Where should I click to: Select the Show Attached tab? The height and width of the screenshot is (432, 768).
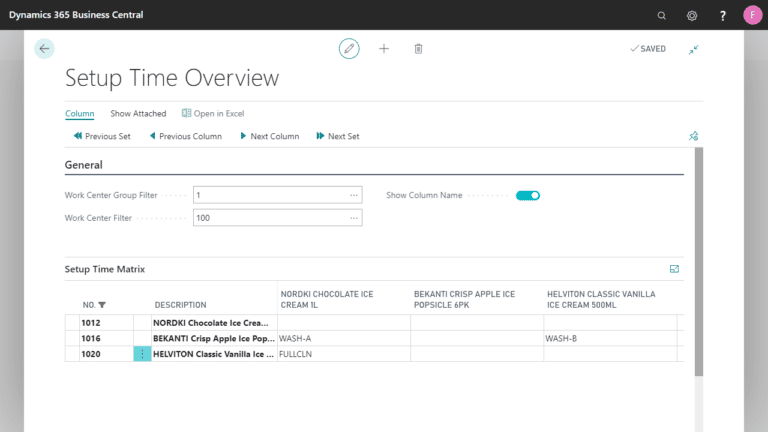coord(138,114)
